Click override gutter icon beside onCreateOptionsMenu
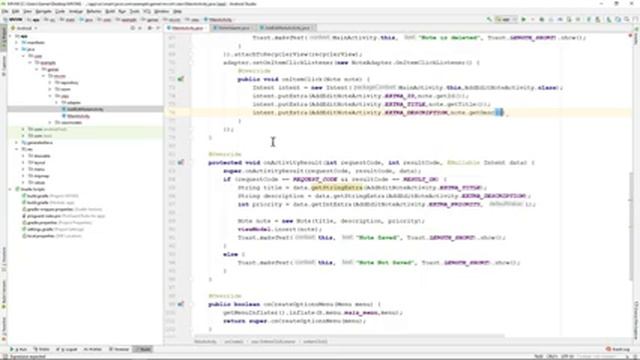This screenshot has width=640, height=360. [181, 304]
